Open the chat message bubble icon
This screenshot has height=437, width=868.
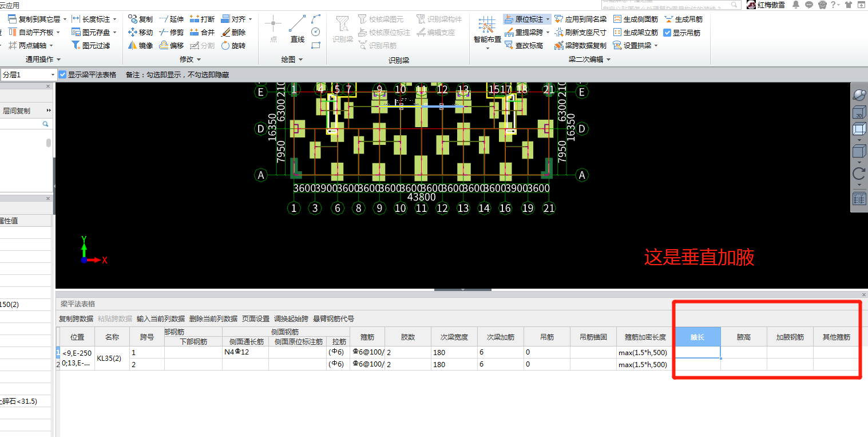[x=809, y=5]
